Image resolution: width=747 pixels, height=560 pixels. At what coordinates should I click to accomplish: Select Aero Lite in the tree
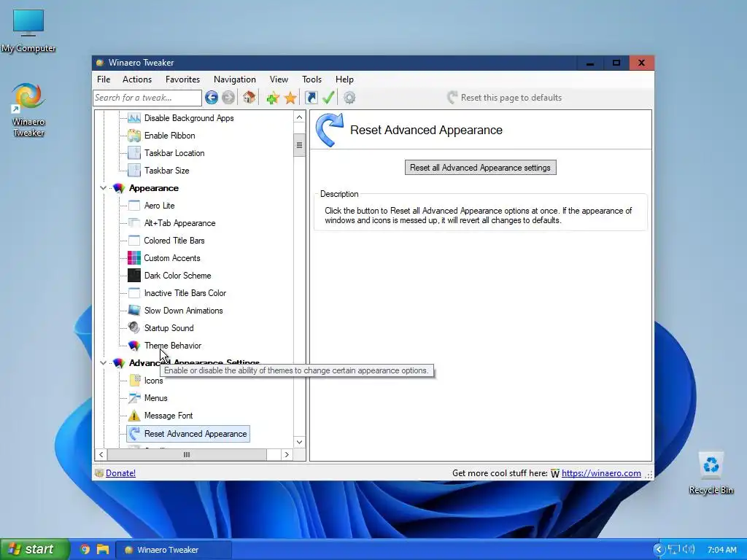[x=159, y=206]
